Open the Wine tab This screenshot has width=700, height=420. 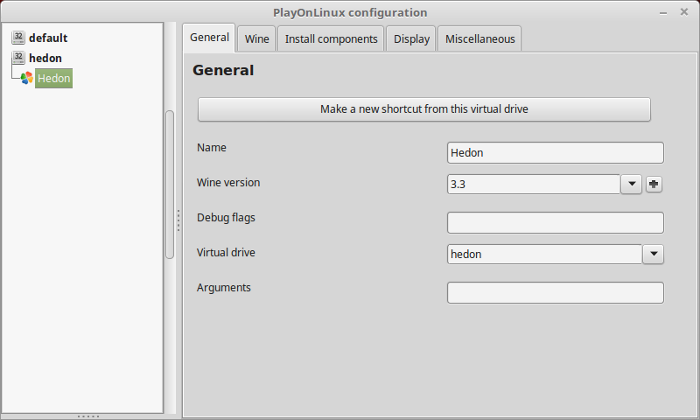point(257,39)
